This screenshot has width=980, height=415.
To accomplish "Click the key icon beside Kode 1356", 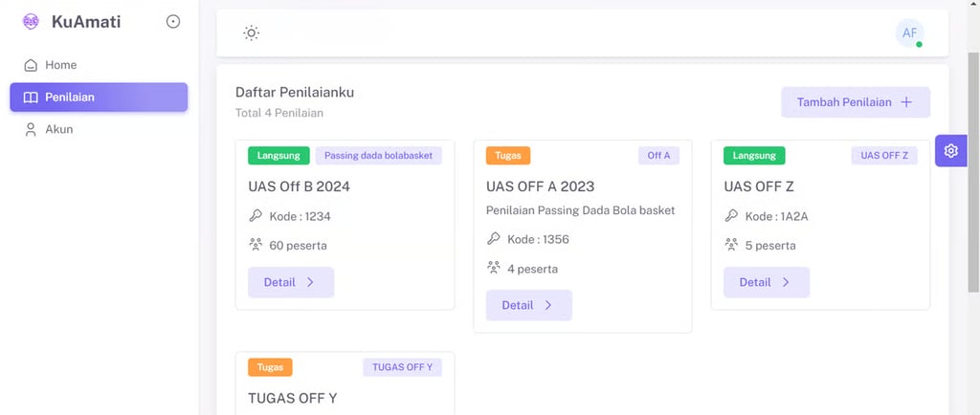I will (x=494, y=239).
